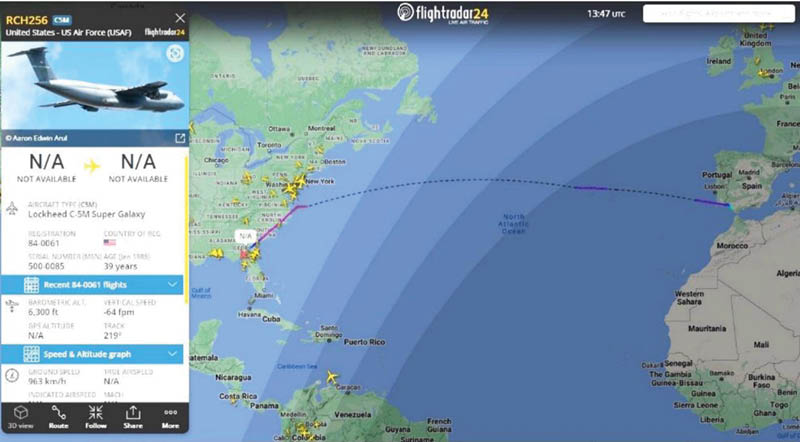The image size is (800, 442).
Task: Open the 3D view of the aircraft
Action: point(20,418)
